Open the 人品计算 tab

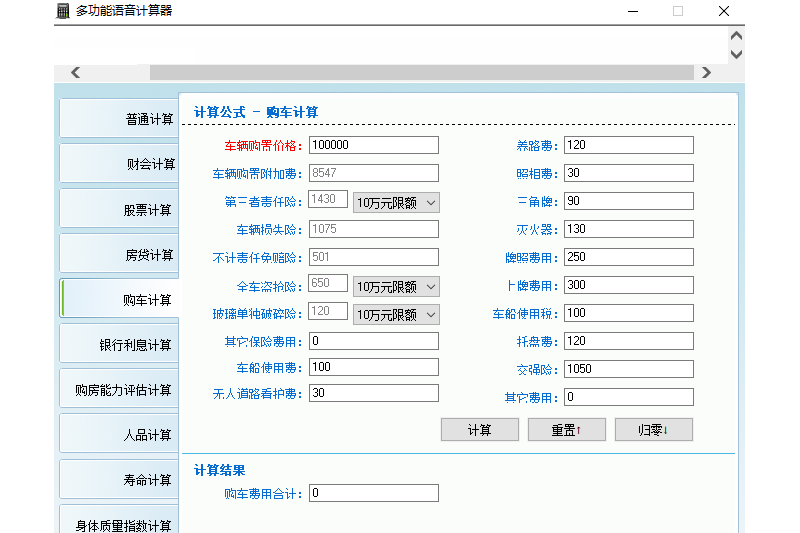click(119, 434)
